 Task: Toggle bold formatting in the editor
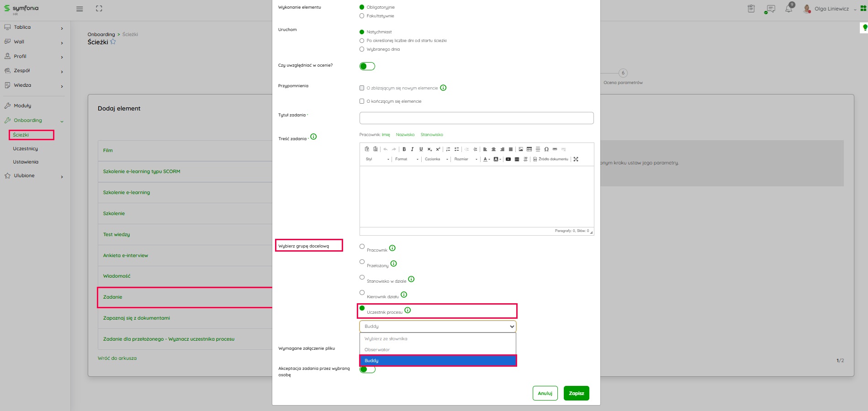404,149
